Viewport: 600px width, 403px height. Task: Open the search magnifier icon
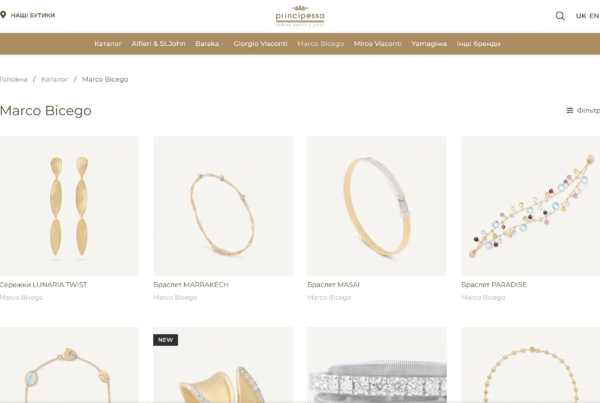(x=560, y=16)
